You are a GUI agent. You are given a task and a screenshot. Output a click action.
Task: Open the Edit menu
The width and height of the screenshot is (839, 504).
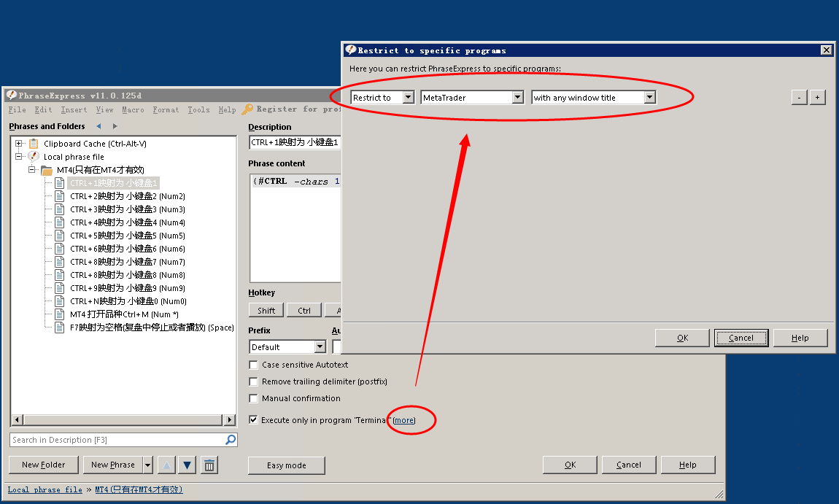point(43,109)
